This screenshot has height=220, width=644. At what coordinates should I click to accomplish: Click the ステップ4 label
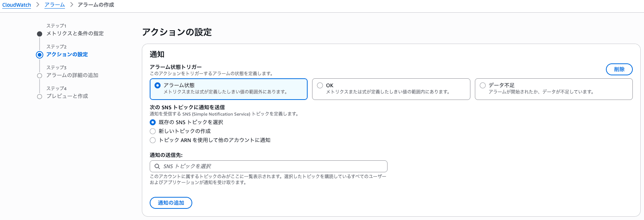pos(56,88)
